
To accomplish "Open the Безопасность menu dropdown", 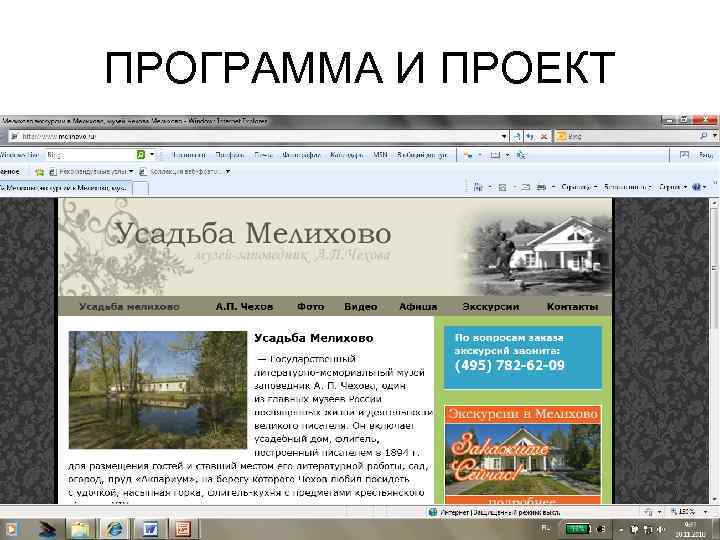I will point(628,187).
